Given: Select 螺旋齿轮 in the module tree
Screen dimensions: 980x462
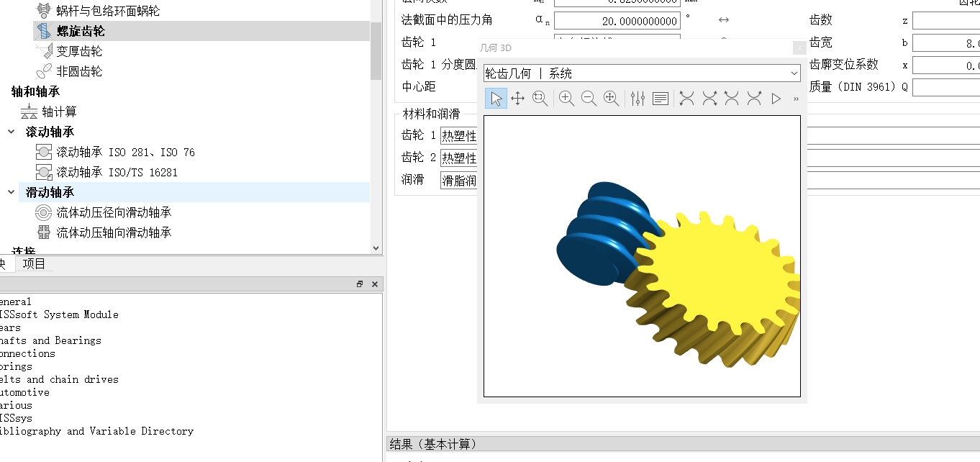Looking at the screenshot, I should [81, 31].
